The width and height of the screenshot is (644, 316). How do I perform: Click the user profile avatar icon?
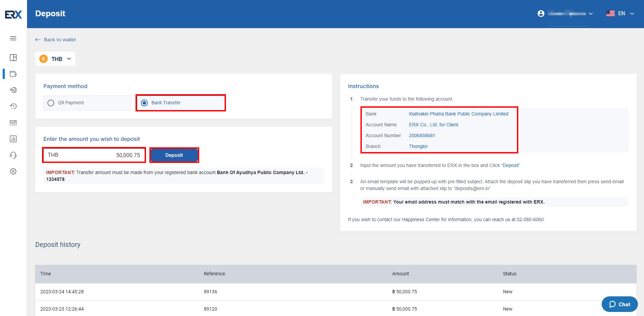coord(541,14)
